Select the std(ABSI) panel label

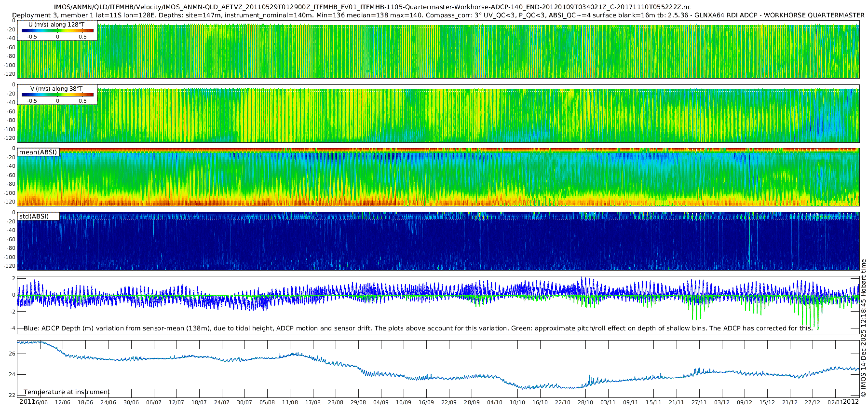(x=34, y=216)
